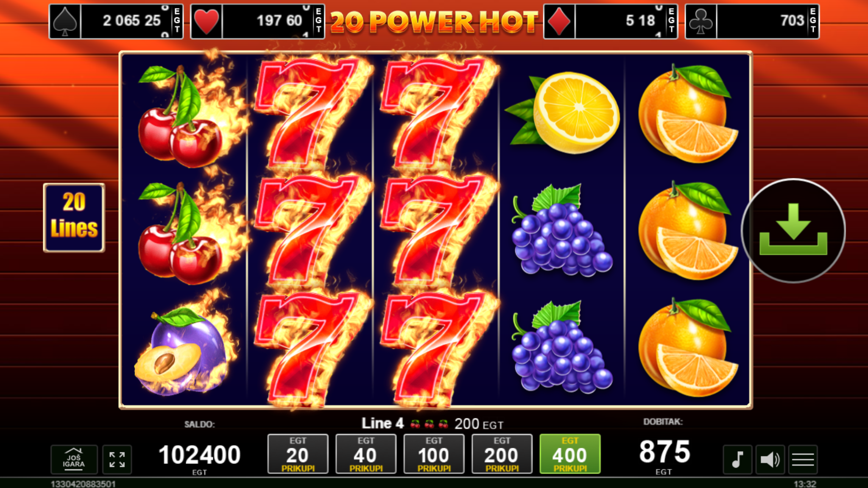Open the hamburger menu
868x488 pixels.
[803, 460]
